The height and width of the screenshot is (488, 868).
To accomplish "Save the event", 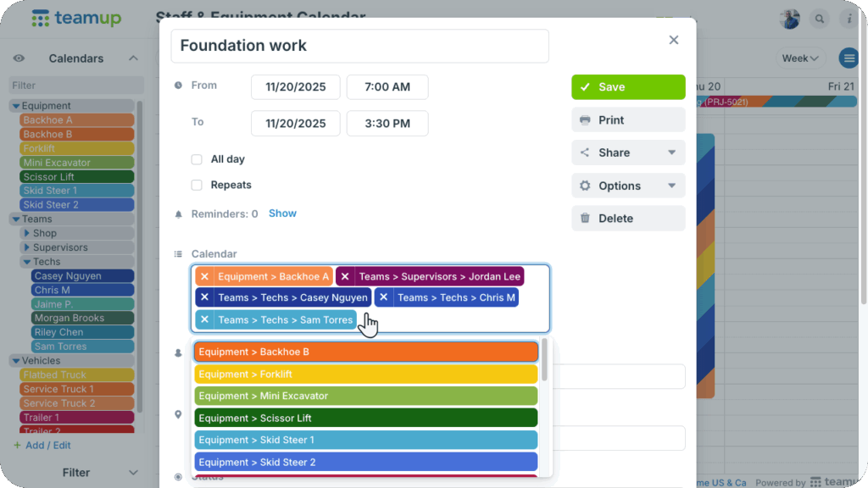I will [x=628, y=87].
